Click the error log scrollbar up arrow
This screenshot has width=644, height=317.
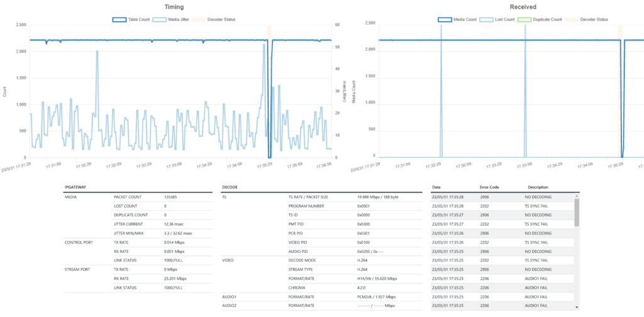pyautogui.click(x=577, y=197)
